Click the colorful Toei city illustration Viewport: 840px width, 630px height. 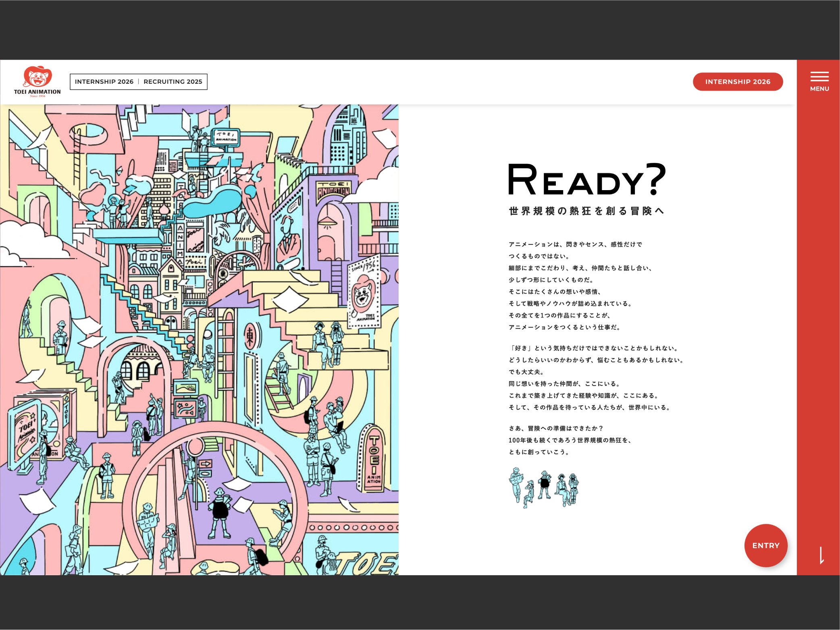[199, 340]
